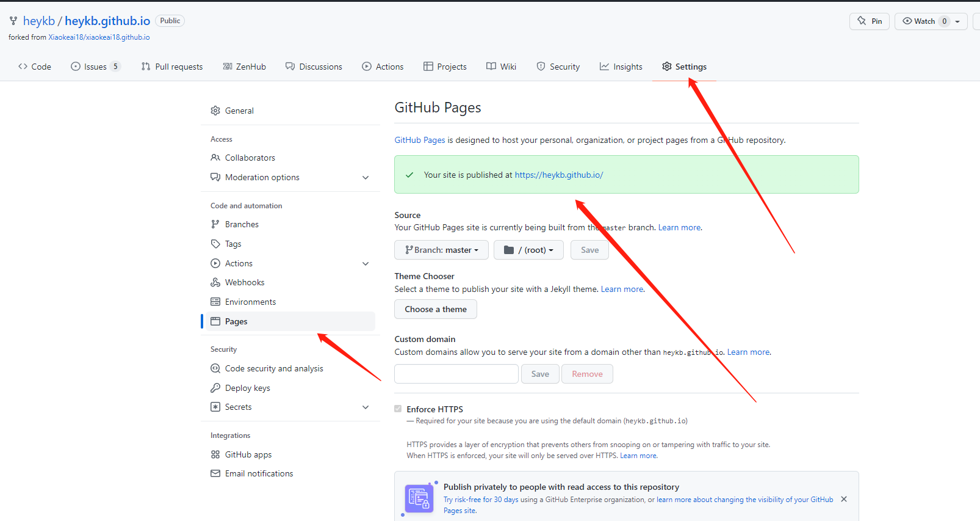Open the Insights tab
This screenshot has width=980, height=521.
tap(621, 67)
